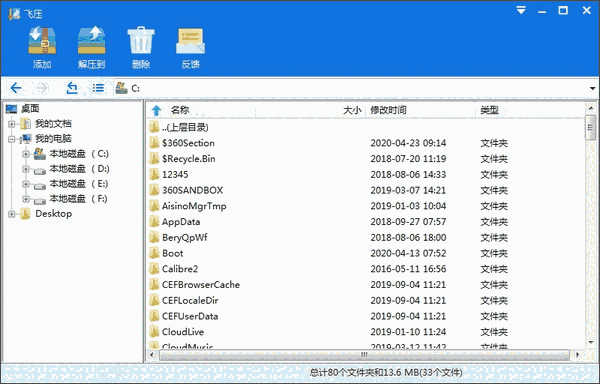600x384 pixels.
Task: Select the AisinoMgrTmp folder name
Action: (x=194, y=206)
